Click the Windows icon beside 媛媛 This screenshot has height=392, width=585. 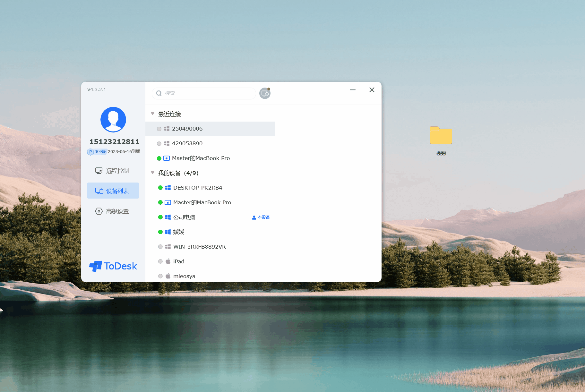point(168,232)
